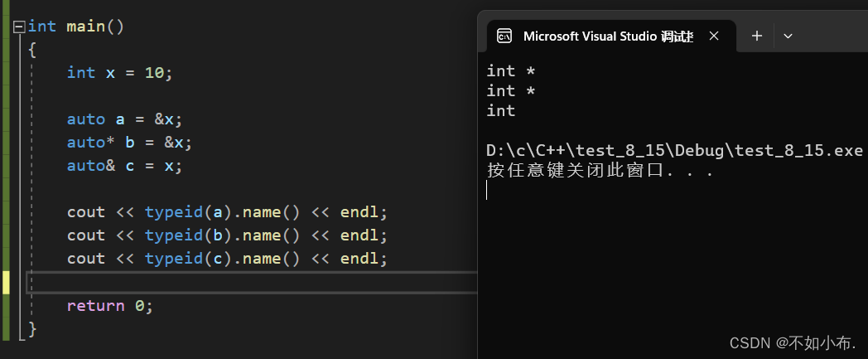Click the yellow unsaved-change margin marker
This screenshot has width=868, height=359.
click(7, 282)
